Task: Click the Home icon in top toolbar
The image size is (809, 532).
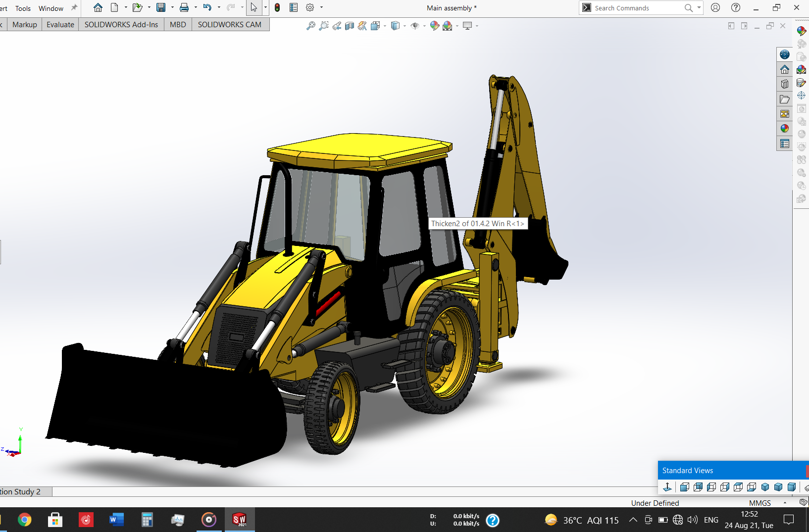Action: [x=98, y=7]
